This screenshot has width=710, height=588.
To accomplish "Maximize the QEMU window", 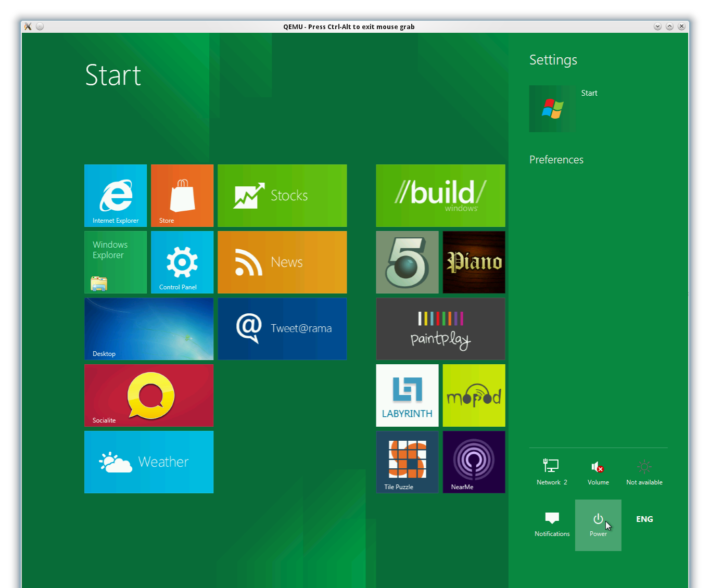I will (669, 27).
